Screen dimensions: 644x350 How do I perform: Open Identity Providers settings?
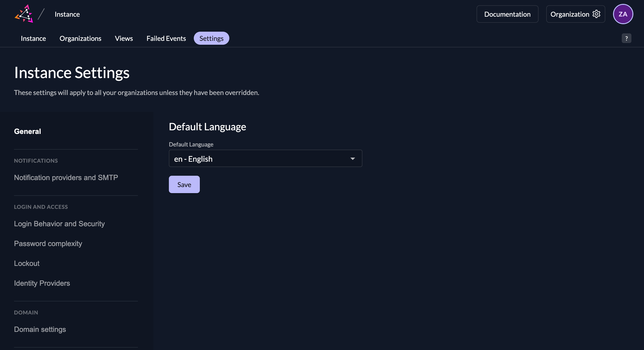(x=42, y=283)
